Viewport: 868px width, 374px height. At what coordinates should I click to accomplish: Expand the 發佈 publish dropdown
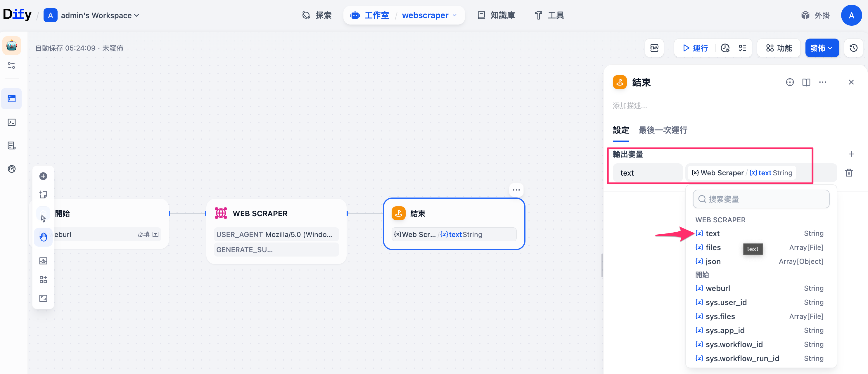(822, 48)
